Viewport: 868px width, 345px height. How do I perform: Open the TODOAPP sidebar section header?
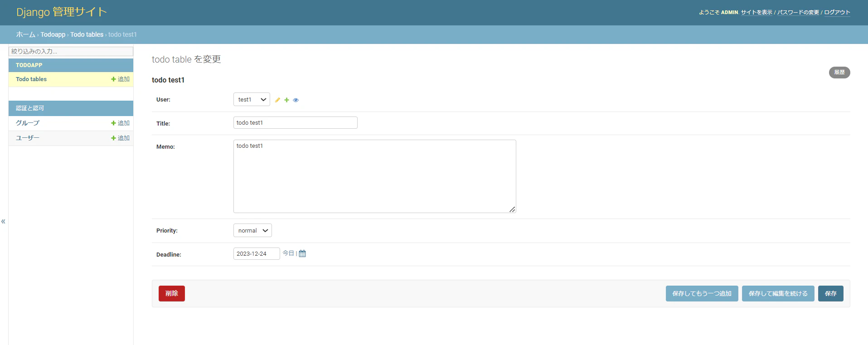pyautogui.click(x=29, y=65)
